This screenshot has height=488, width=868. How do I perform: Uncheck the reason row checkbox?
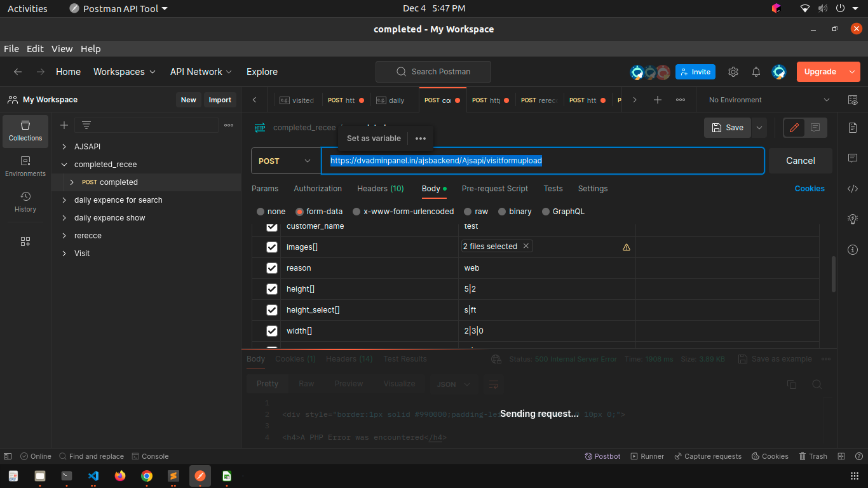[x=272, y=268]
